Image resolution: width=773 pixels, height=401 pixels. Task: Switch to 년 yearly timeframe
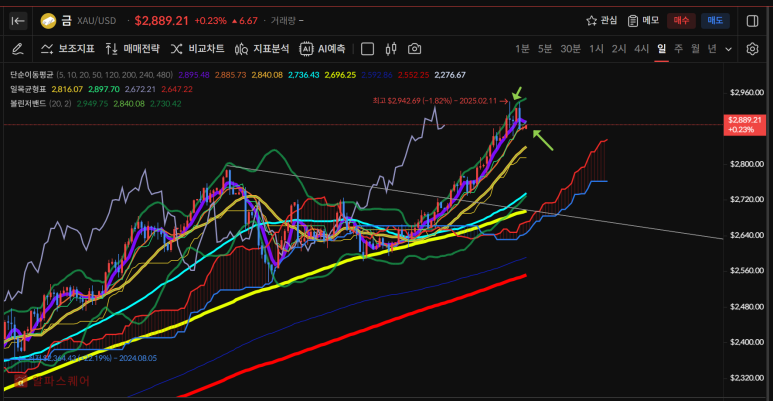(x=712, y=49)
